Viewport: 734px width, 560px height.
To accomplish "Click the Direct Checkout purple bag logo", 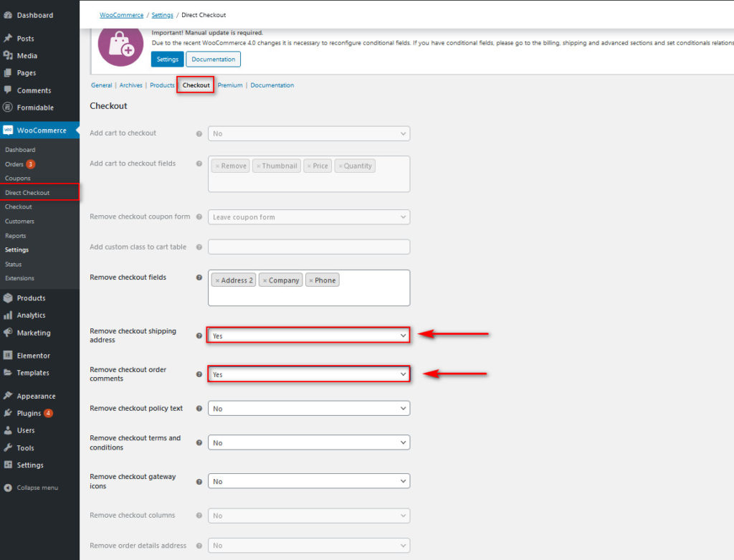I will pyautogui.click(x=120, y=45).
